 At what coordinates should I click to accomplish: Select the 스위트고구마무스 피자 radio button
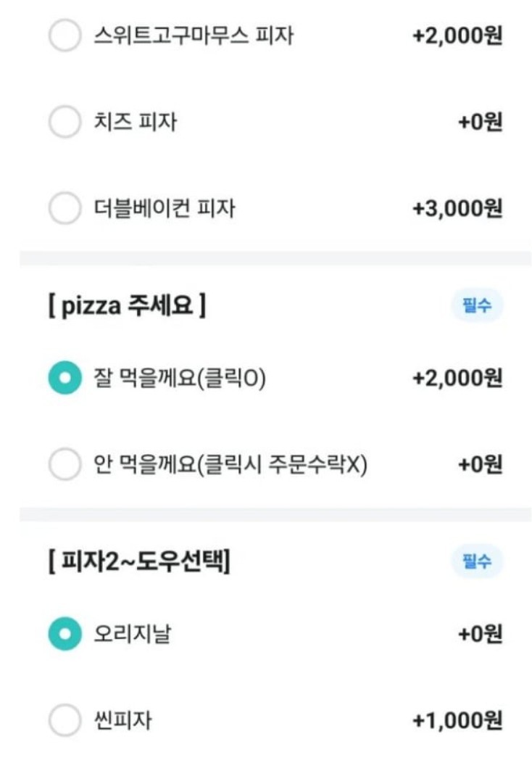coord(65,36)
